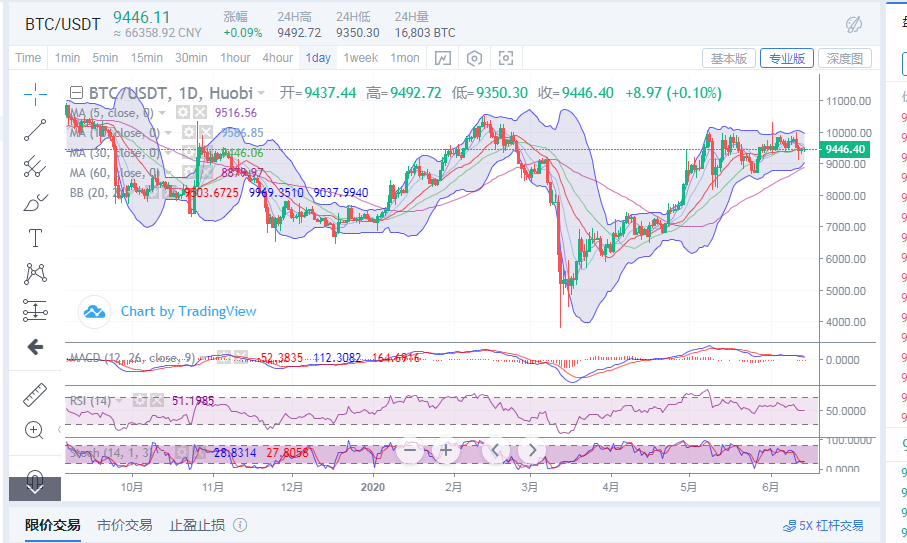Select the long/short position measurement tool
907x543 pixels.
pyautogui.click(x=35, y=310)
